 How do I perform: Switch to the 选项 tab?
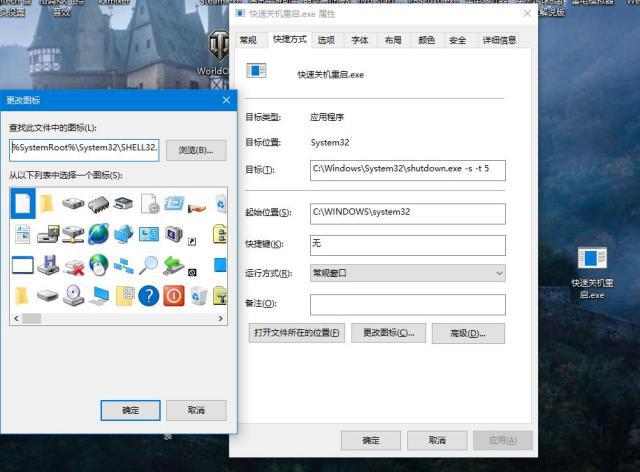[326, 40]
